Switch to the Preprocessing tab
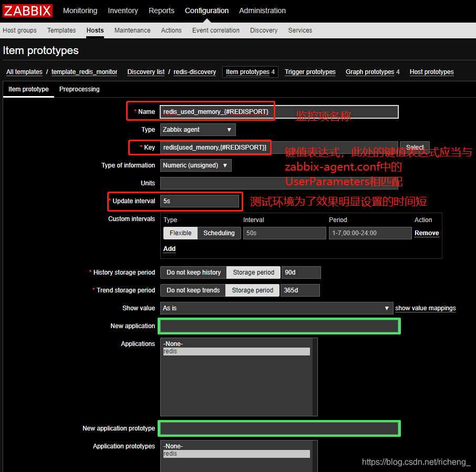This screenshot has height=472, width=476. 79,89
